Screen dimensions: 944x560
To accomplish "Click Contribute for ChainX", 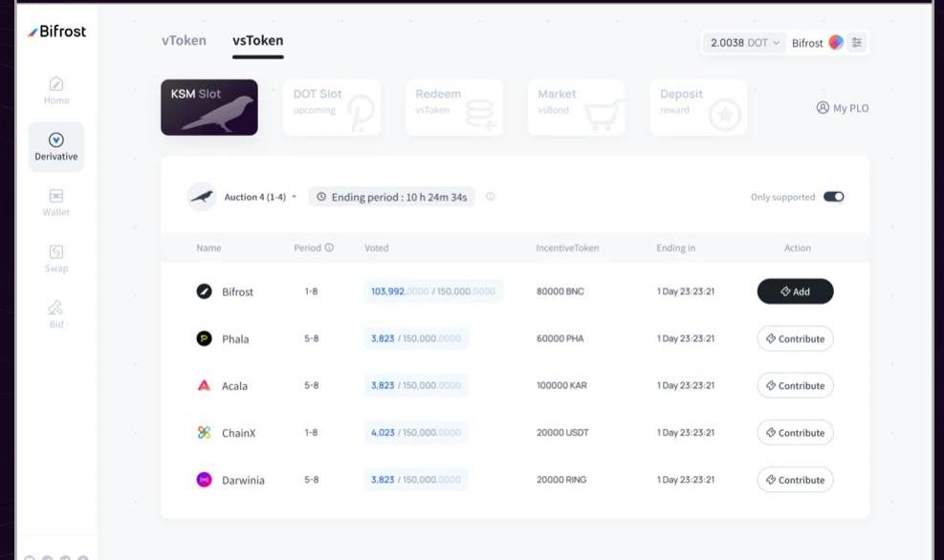I will pyautogui.click(x=796, y=433).
